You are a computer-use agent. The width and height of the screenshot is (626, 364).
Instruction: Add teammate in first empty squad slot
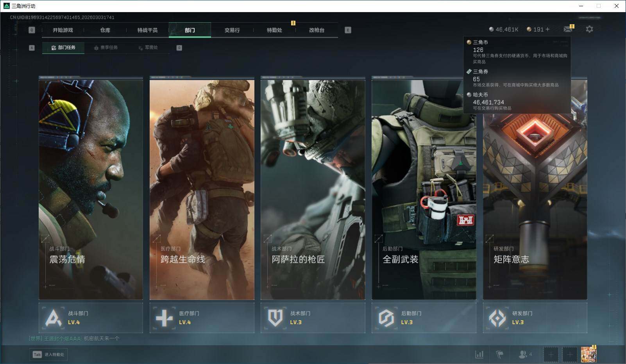pyautogui.click(x=551, y=354)
